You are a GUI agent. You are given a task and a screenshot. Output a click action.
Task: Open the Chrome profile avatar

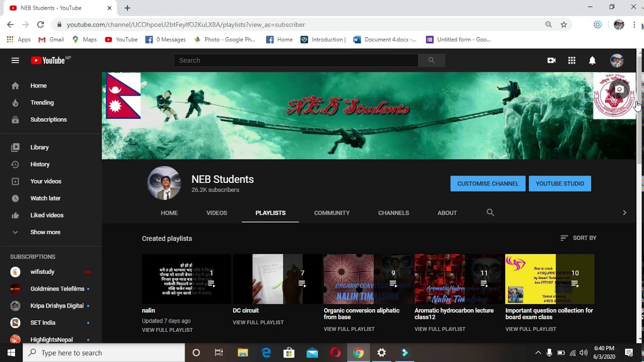pos(619,25)
